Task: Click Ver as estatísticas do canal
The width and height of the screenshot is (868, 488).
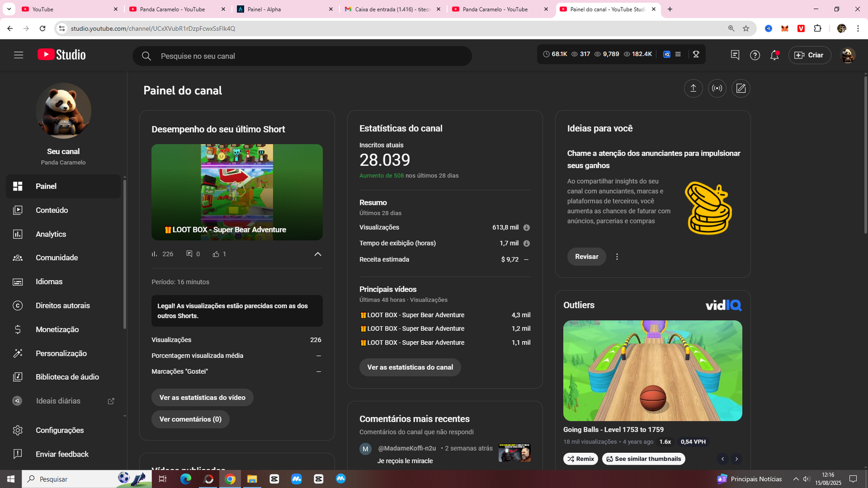Action: tap(410, 367)
